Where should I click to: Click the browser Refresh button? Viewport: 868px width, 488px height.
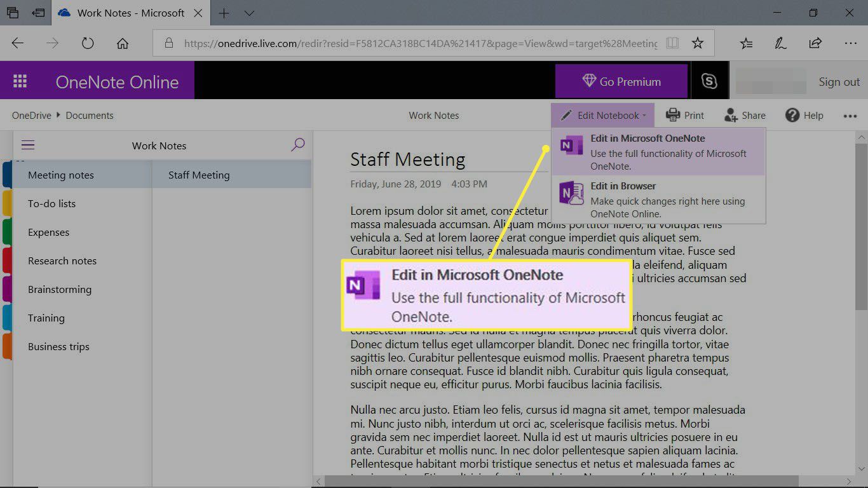point(88,43)
